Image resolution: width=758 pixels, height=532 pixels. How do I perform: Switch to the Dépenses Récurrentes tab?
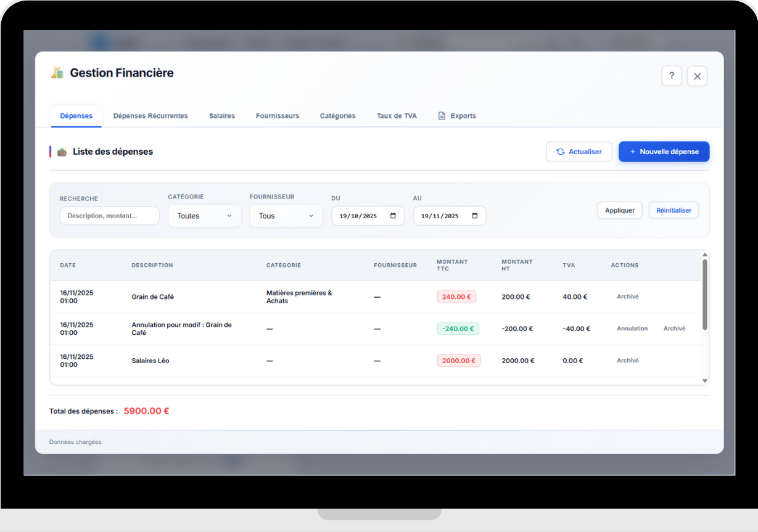point(150,115)
